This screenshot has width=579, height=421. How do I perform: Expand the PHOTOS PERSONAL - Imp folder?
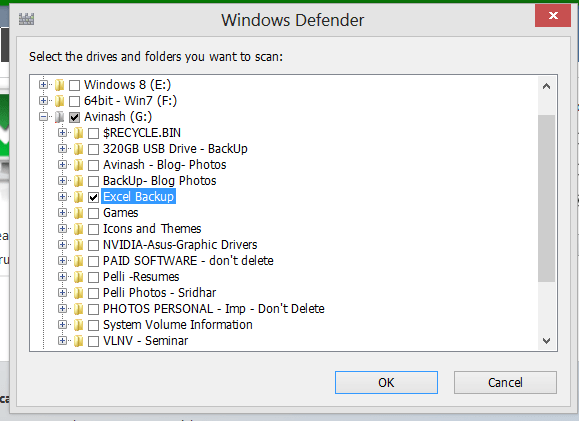(62, 309)
